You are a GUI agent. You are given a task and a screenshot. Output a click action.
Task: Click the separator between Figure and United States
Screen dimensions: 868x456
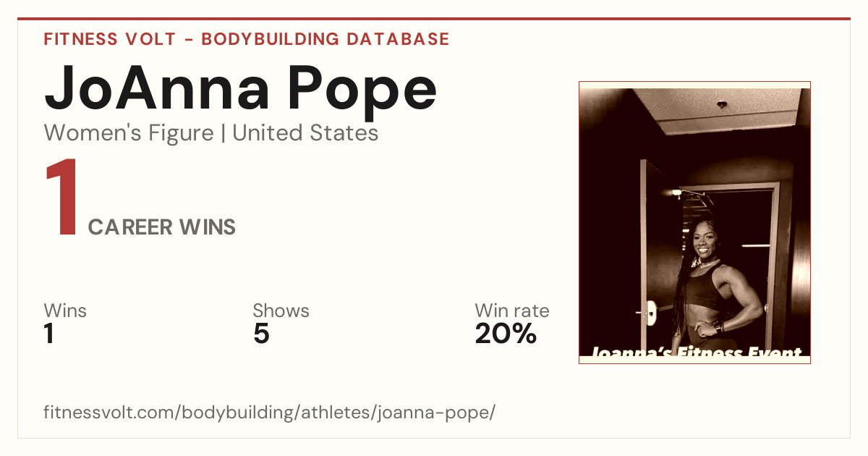223,133
